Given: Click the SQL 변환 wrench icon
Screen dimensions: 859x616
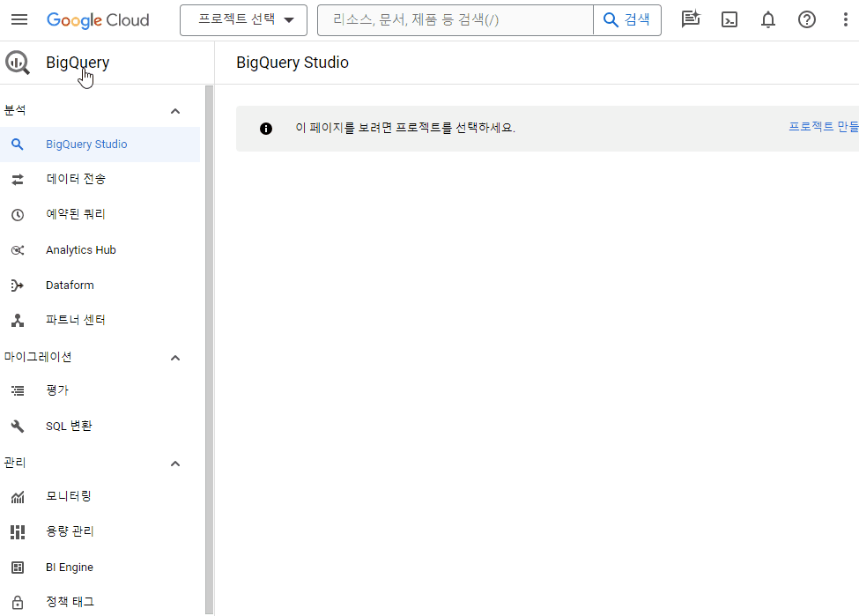Looking at the screenshot, I should pos(18,427).
